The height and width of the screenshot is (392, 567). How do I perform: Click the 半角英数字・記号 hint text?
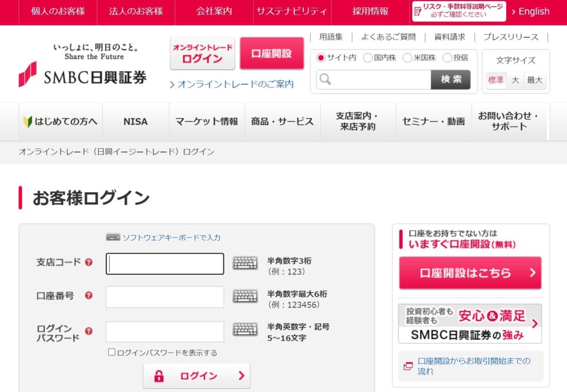pyautogui.click(x=298, y=327)
